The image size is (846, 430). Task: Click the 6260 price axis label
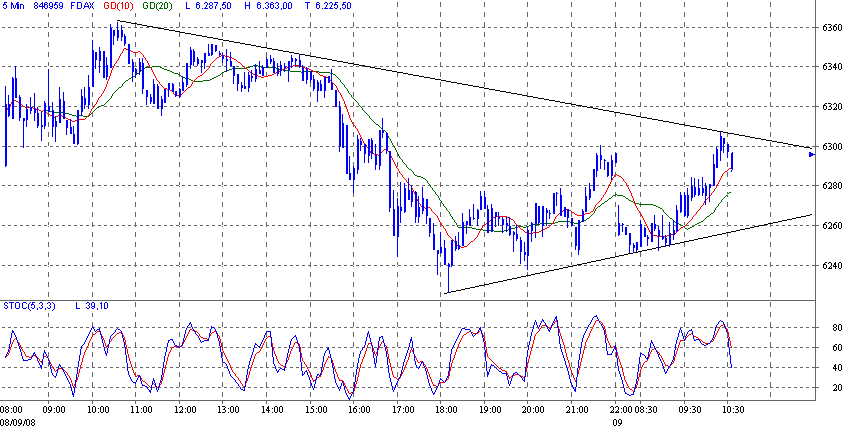[x=833, y=226]
